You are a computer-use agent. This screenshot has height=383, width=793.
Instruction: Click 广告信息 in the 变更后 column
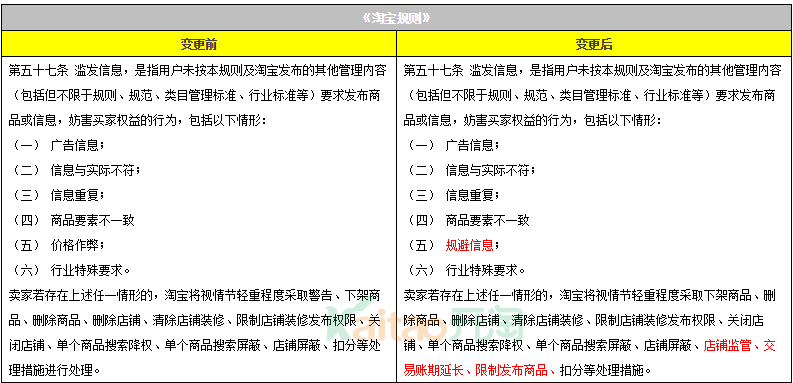(470, 146)
